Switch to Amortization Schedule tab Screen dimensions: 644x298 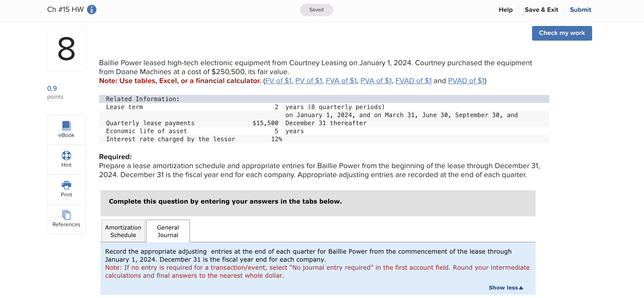(x=123, y=231)
